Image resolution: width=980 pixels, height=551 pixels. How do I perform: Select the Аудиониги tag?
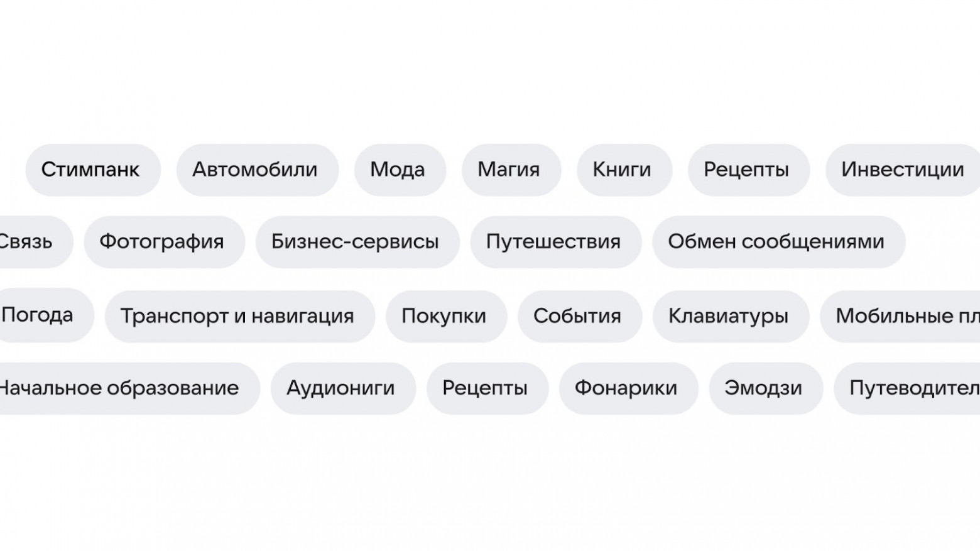point(341,388)
